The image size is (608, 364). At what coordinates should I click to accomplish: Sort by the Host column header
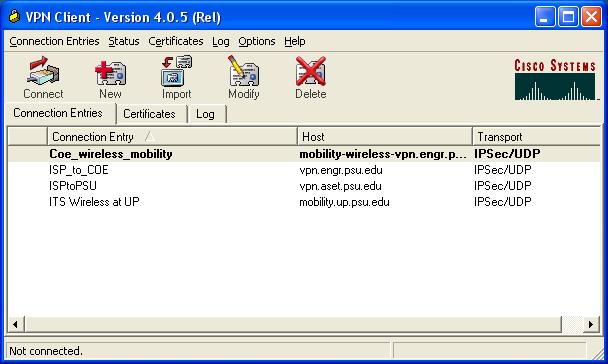tap(385, 137)
